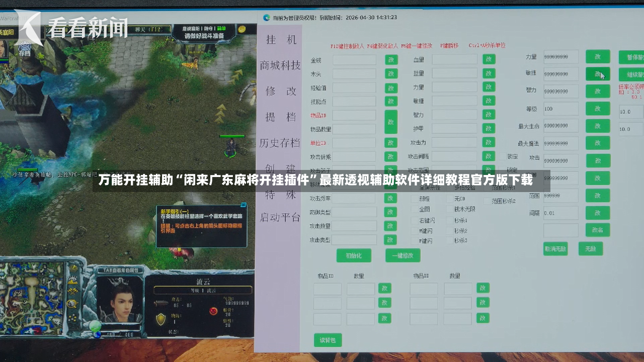Image resolution: width=644 pixels, height=362 pixels.
Task: Open the 提档 sidebar item
Action: (x=281, y=117)
